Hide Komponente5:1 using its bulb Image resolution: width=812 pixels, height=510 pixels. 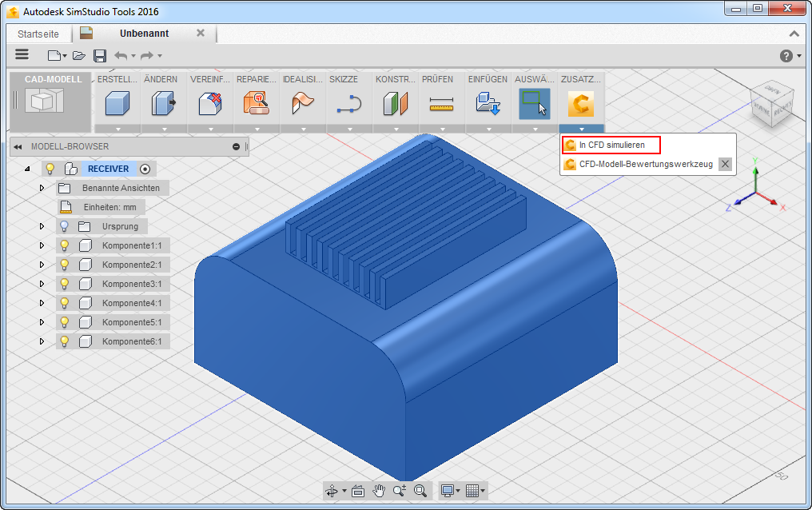(64, 322)
